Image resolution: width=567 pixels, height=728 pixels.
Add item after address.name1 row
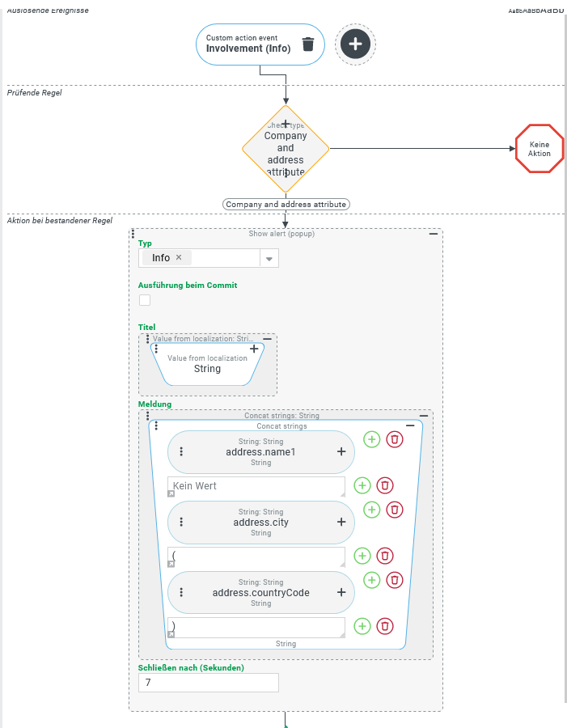pos(371,439)
